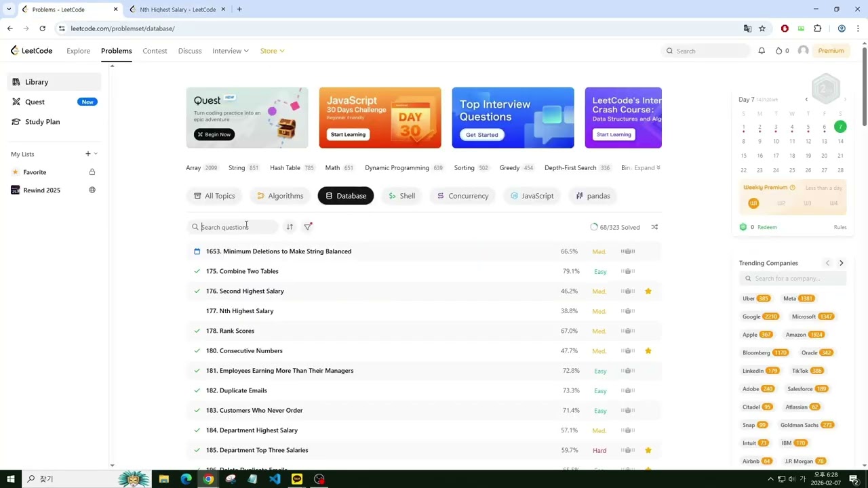Launch Microsoft Edge from the taskbar
Screen dimensions: 868x488
(186, 479)
